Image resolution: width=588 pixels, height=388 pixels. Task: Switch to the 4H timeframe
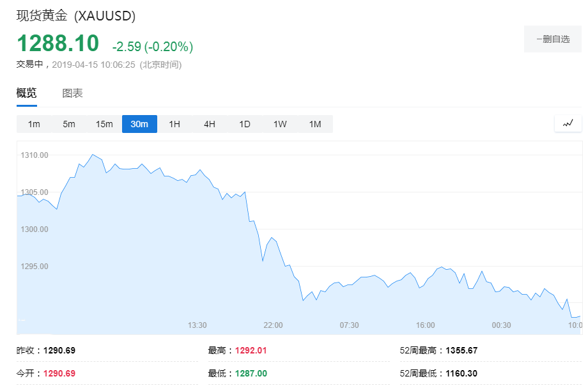coord(210,124)
